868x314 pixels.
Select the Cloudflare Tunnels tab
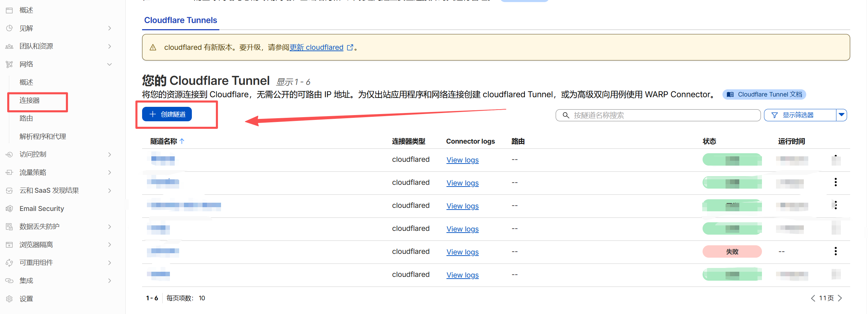pos(181,20)
